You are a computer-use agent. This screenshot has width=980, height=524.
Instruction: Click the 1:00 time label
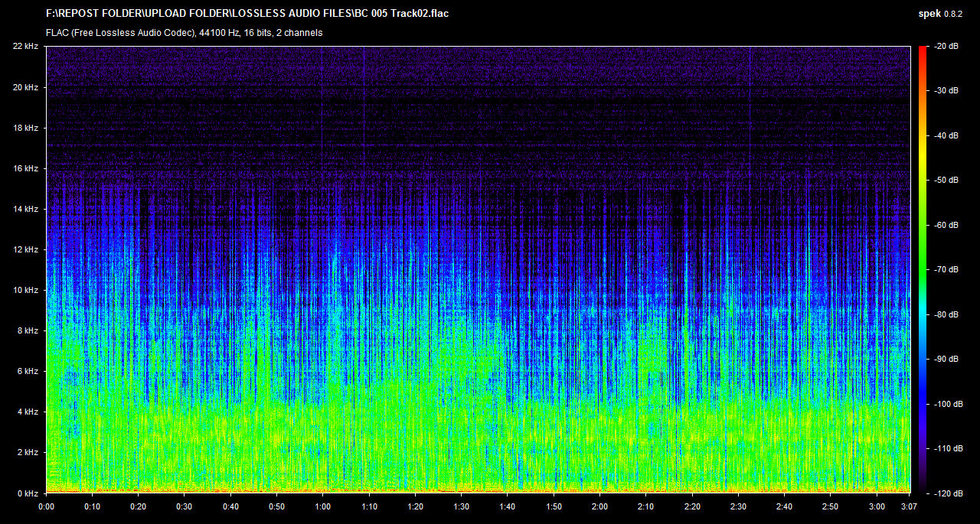coord(323,506)
